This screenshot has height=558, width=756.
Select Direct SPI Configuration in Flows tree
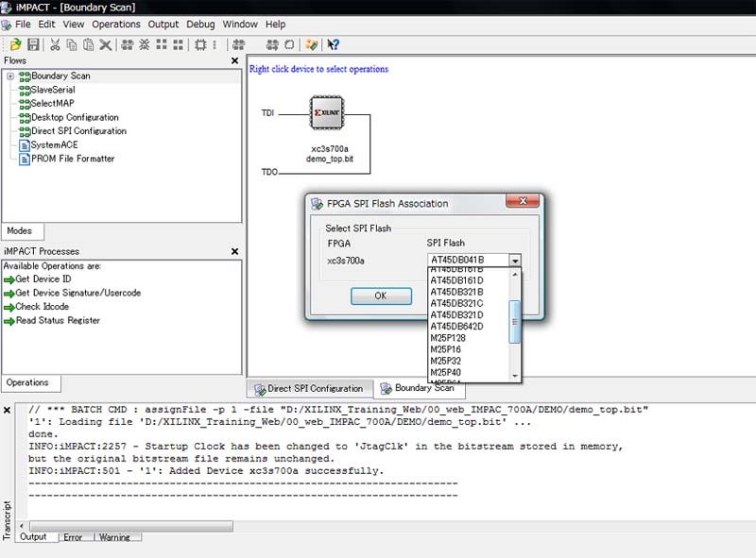(x=78, y=131)
